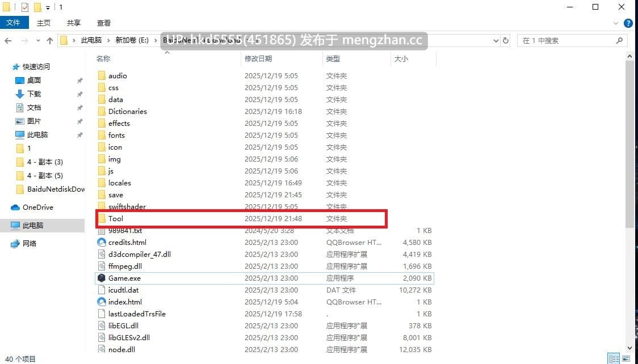638x364 pixels.
Task: Open 图片 in the sidebar
Action: coord(33,121)
